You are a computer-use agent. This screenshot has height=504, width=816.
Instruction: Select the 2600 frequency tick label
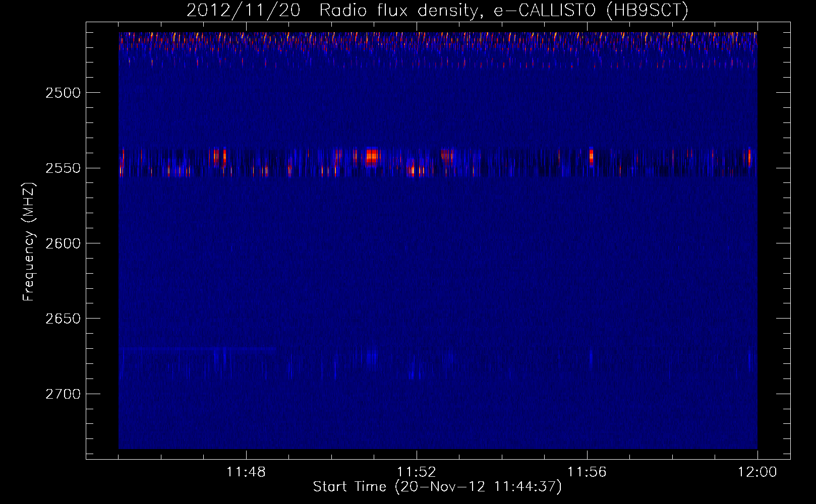pos(63,243)
